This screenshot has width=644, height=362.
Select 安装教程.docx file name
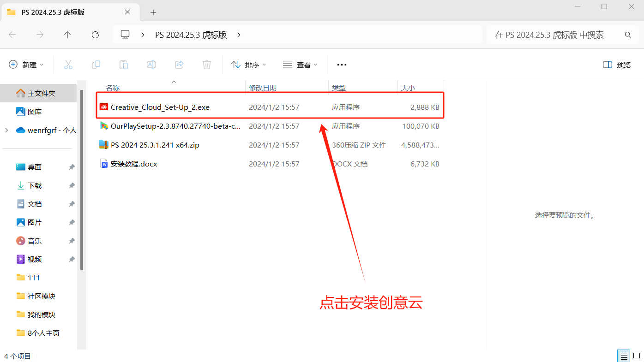[x=134, y=164]
